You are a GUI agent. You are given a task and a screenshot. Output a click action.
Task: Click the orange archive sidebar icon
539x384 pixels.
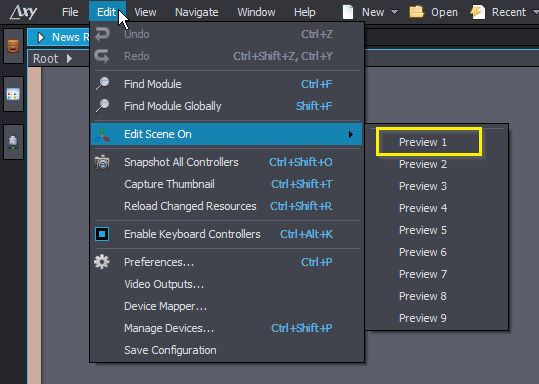tap(13, 46)
